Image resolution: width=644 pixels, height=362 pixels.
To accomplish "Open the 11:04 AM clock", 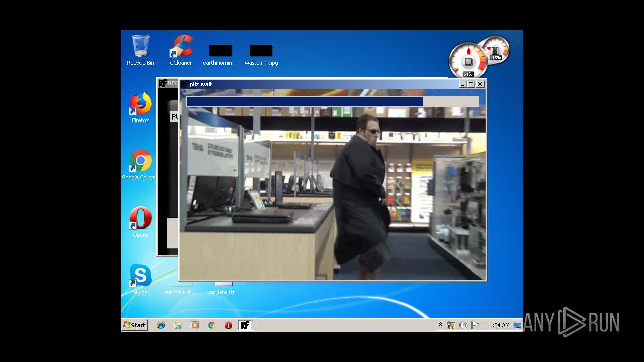I will 498,325.
